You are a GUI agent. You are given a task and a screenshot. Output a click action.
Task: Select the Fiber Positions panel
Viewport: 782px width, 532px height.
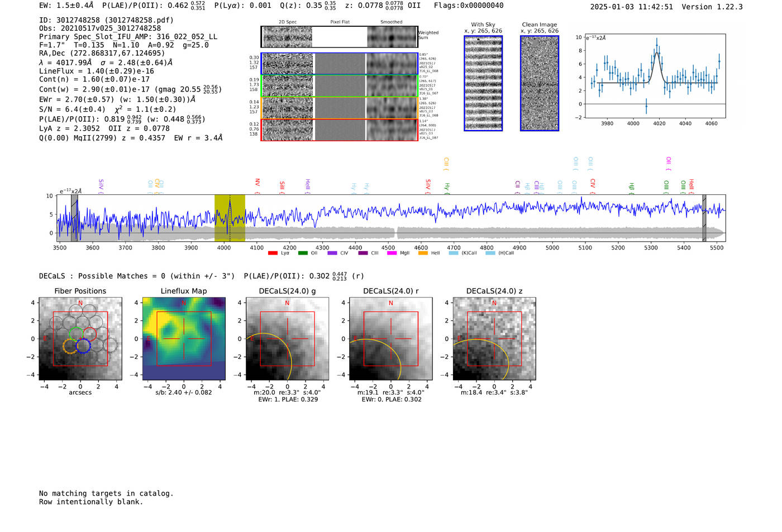pyautogui.click(x=80, y=339)
